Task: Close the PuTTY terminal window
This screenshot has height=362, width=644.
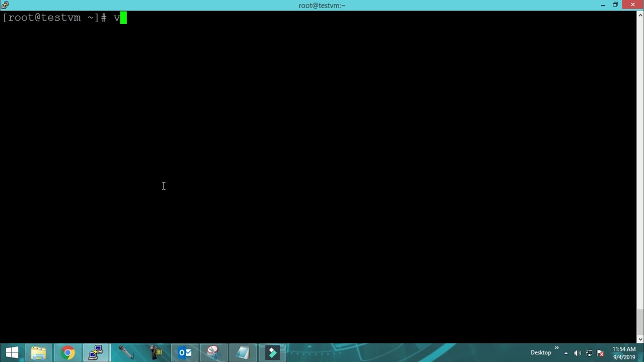Action: tap(632, 5)
